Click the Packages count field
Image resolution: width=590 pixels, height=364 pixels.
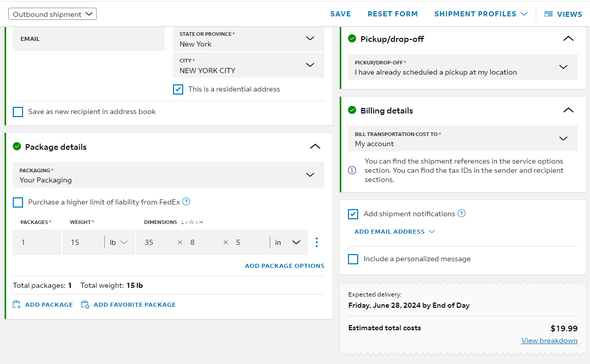pyautogui.click(x=37, y=242)
